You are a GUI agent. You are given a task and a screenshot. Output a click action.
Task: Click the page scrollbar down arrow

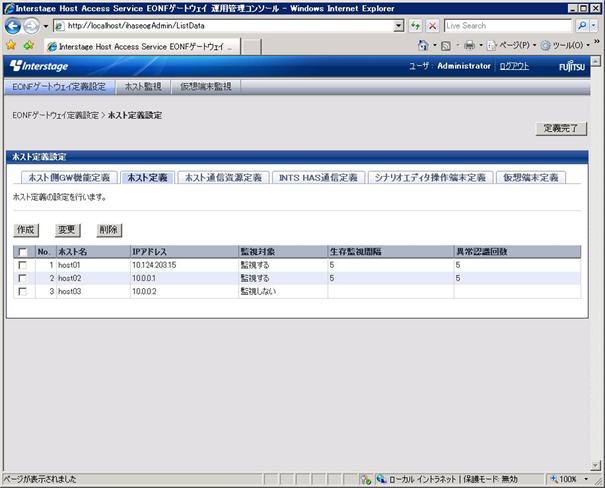click(x=596, y=466)
